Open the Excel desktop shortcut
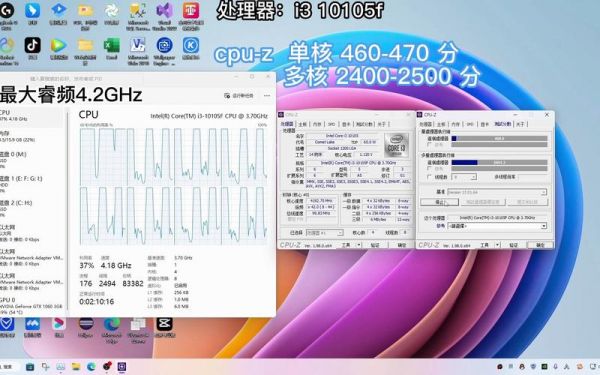Viewport: 600px width, 375px height. coord(111,45)
